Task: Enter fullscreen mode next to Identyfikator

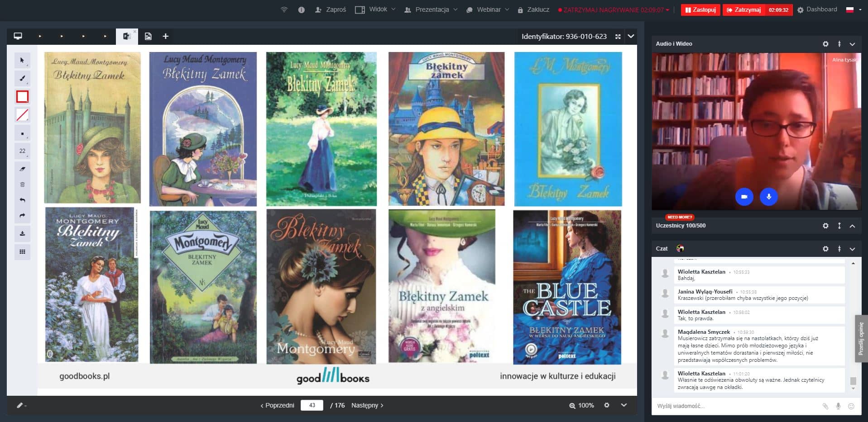Action: (x=618, y=37)
